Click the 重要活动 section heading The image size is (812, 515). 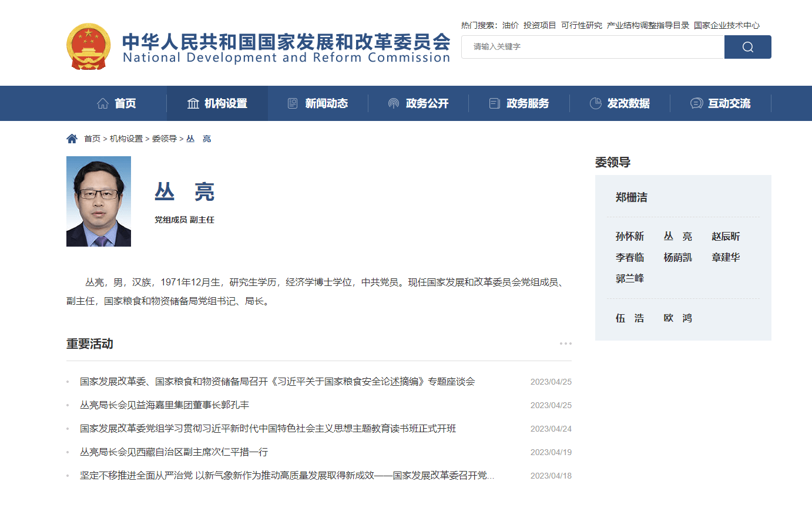point(90,344)
